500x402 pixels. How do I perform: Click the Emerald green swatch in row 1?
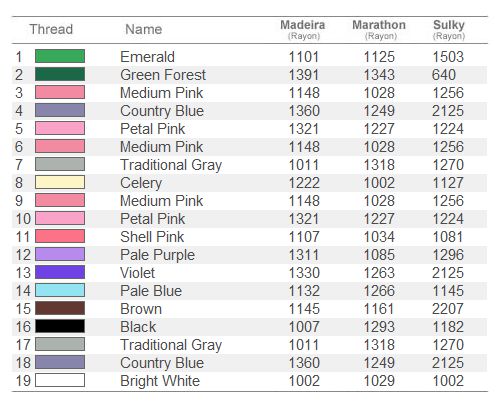click(x=60, y=56)
